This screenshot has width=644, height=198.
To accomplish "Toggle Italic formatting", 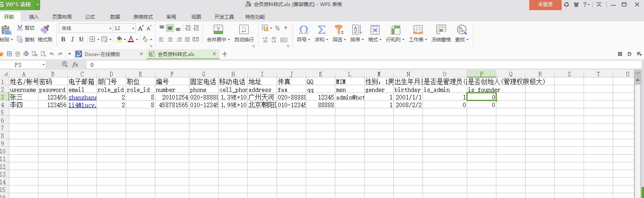I will 72,39.
